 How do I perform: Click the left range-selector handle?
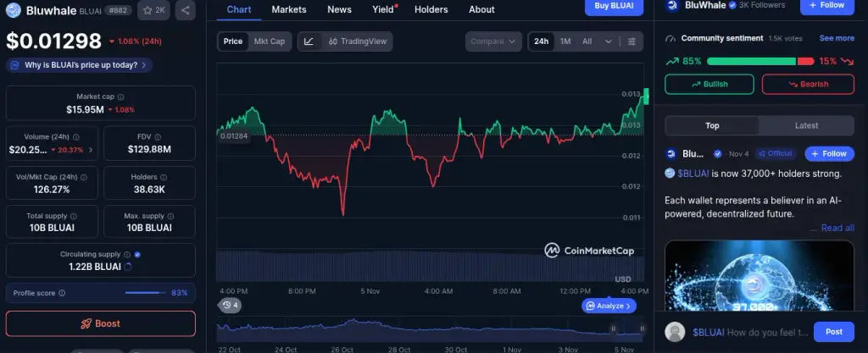(x=613, y=328)
